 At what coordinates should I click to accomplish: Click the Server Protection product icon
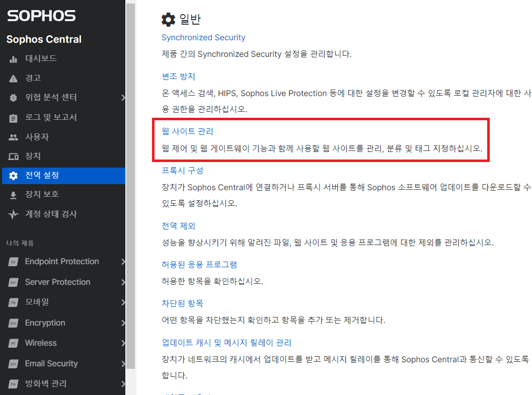13,282
